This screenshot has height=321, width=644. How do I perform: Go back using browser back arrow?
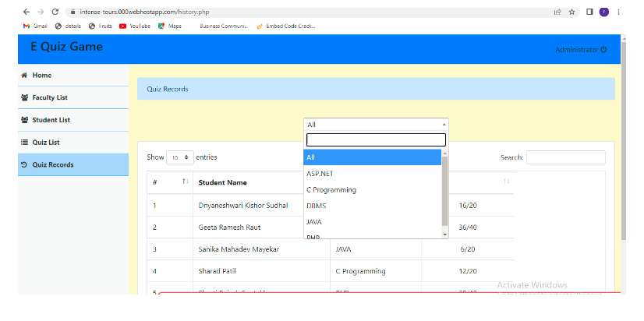pyautogui.click(x=27, y=12)
